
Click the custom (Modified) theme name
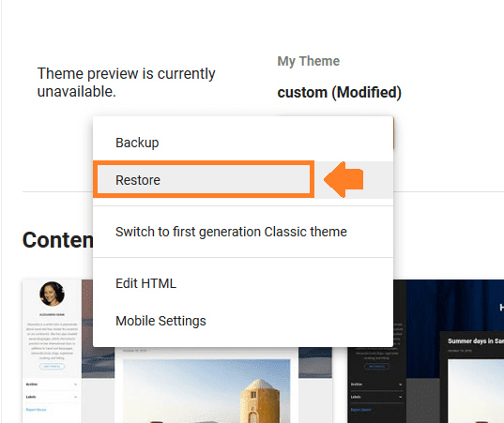click(339, 93)
